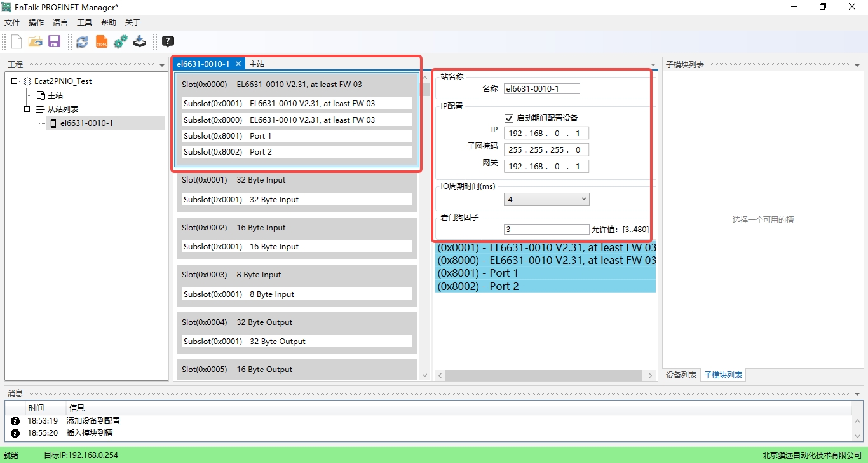This screenshot has width=868, height=463.
Task: Collapse the Ecat2PNIO_Test tree node
Action: click(x=15, y=81)
